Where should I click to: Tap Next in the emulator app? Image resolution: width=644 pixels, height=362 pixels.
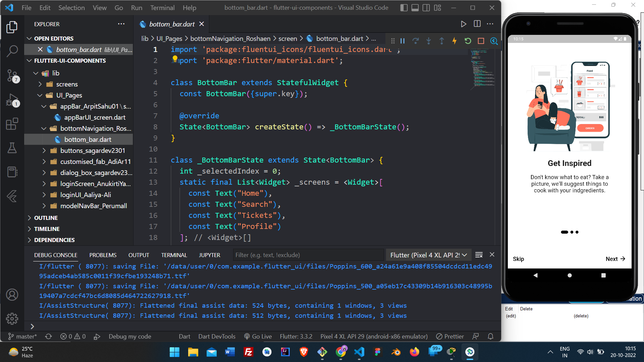[x=615, y=259]
